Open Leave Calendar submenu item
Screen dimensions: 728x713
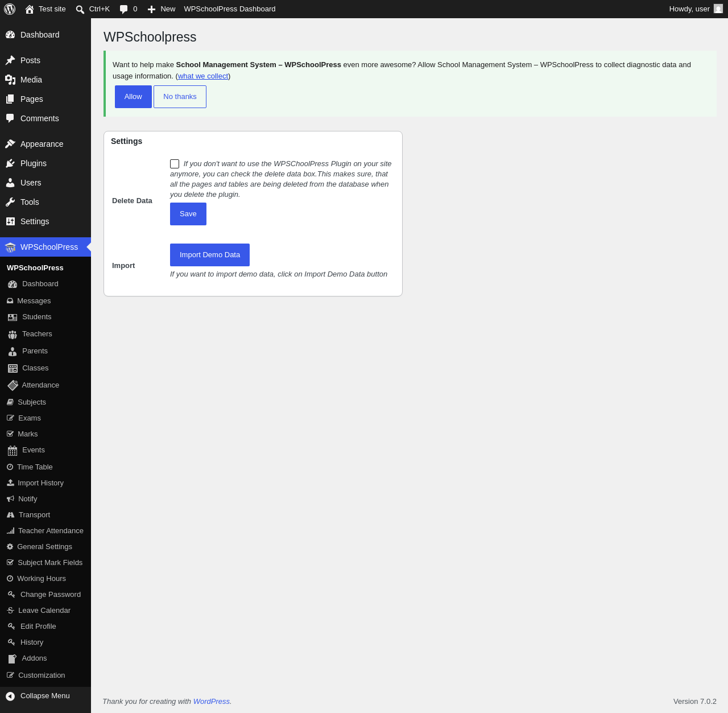45,610
